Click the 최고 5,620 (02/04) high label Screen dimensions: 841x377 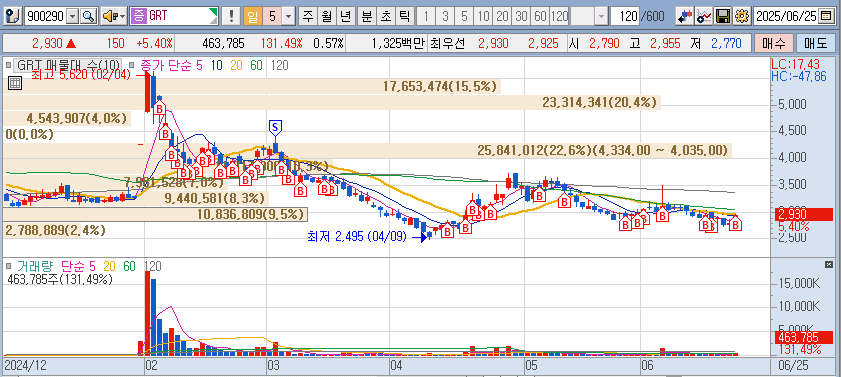point(80,75)
